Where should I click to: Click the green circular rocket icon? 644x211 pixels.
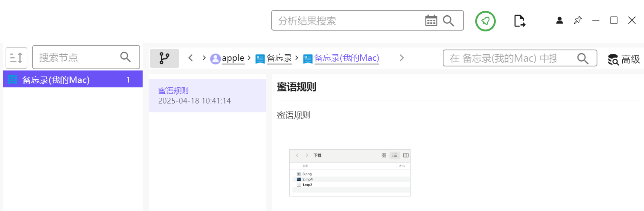pyautogui.click(x=485, y=21)
